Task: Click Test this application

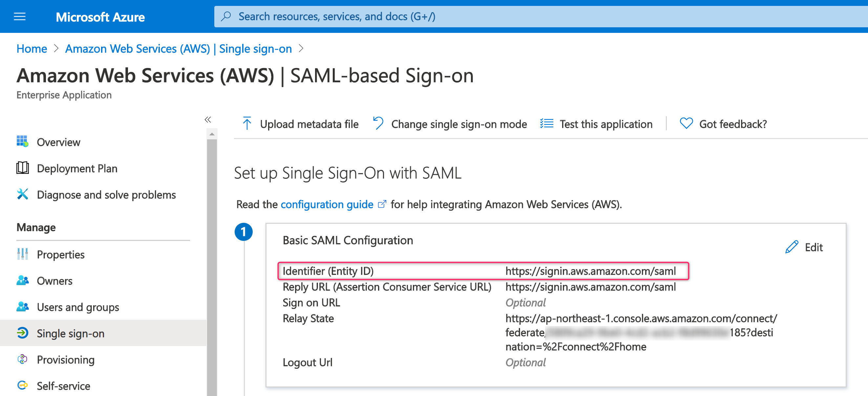Action: point(596,124)
